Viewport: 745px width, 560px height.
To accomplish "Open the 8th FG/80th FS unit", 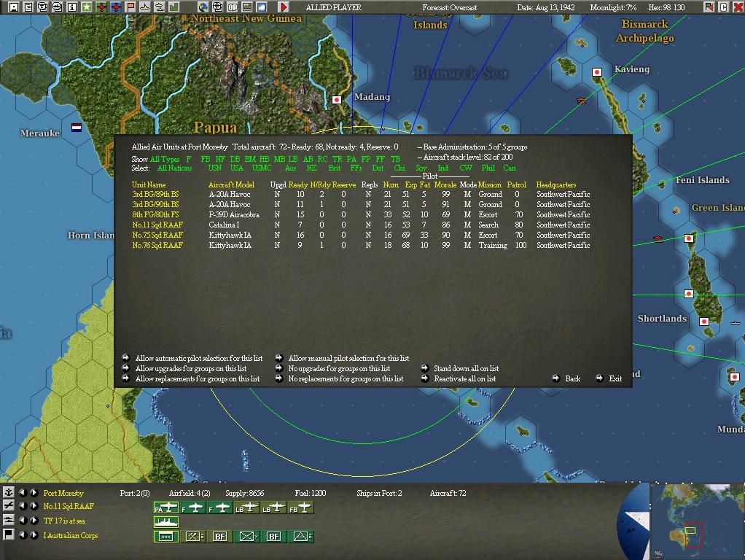I will point(155,214).
